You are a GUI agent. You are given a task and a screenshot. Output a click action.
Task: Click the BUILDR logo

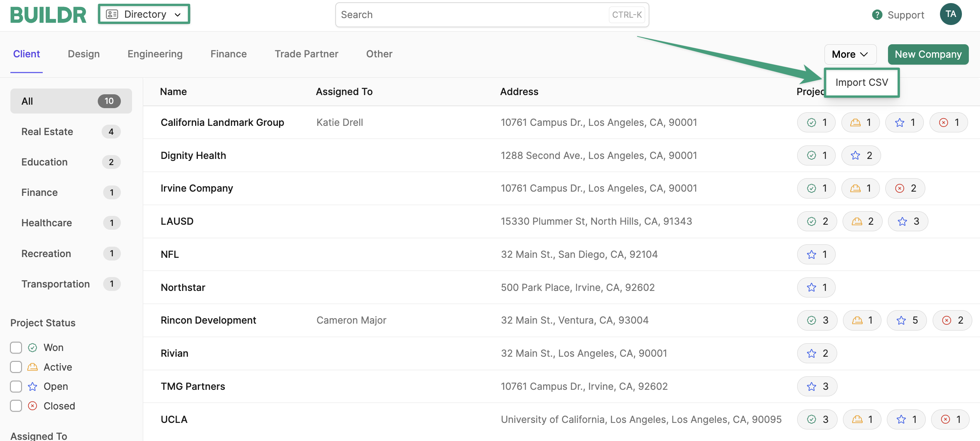[48, 15]
